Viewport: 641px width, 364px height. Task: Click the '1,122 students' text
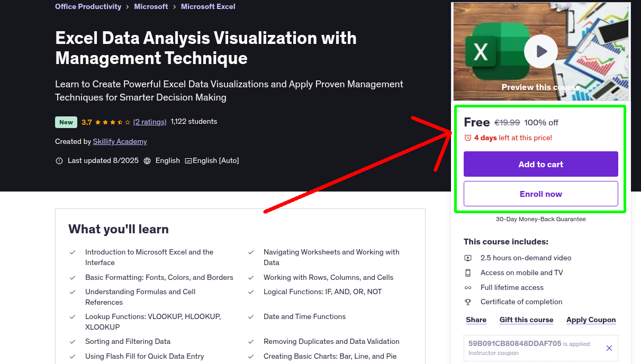tap(194, 122)
